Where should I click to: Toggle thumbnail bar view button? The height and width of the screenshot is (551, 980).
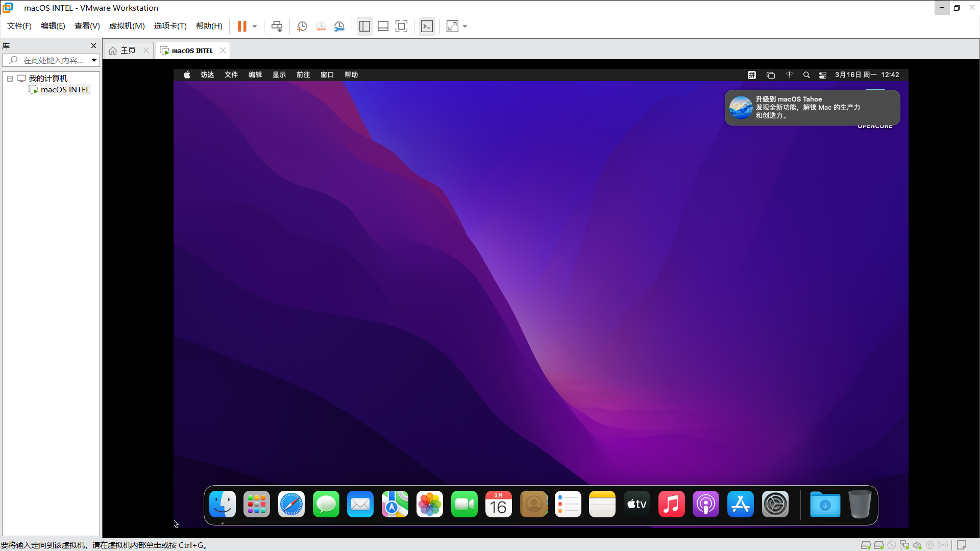383,27
